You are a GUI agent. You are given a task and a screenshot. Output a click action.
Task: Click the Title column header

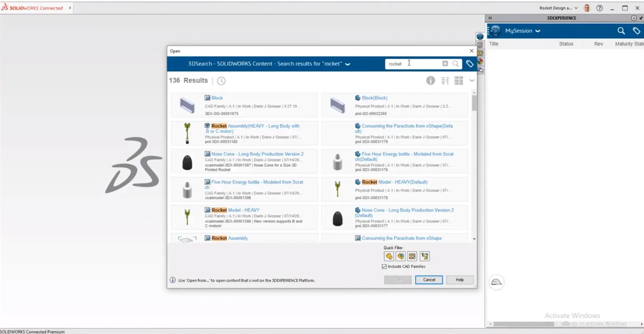pyautogui.click(x=494, y=44)
